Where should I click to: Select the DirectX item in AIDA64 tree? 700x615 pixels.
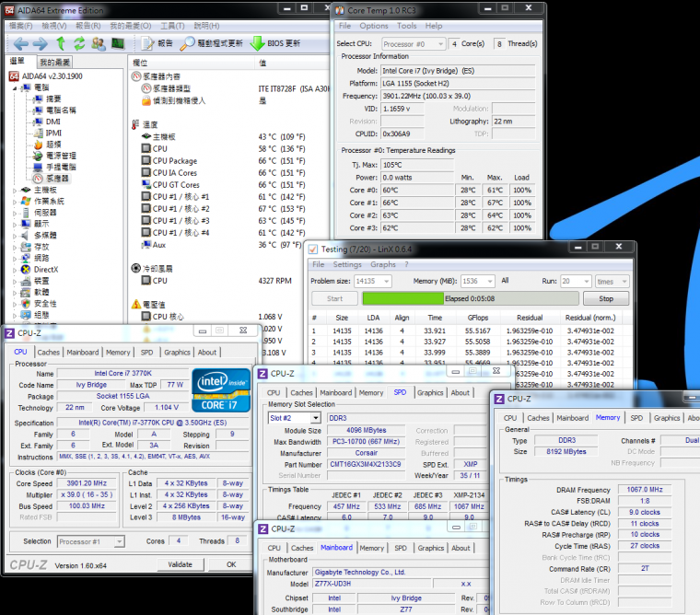[45, 270]
